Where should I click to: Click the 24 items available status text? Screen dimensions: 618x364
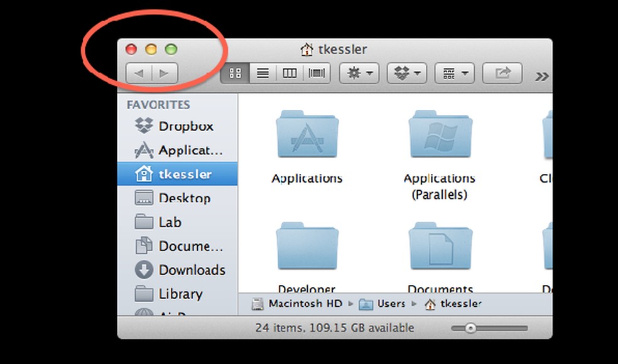pos(335,328)
